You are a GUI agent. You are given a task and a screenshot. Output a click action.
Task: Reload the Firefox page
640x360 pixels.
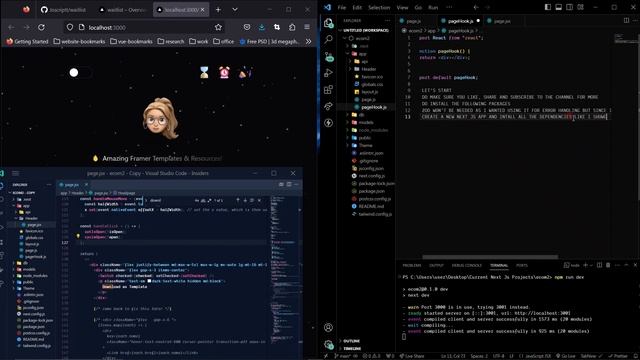pyautogui.click(x=41, y=27)
